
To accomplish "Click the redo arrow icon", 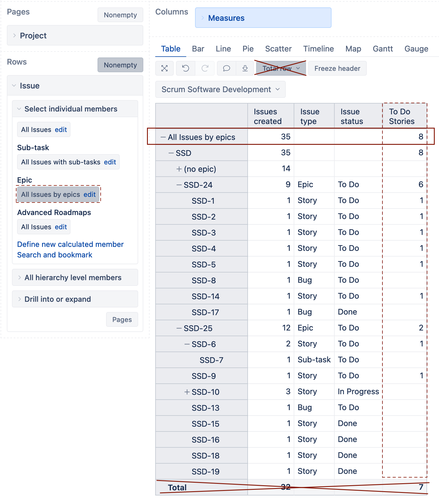I will click(x=205, y=68).
